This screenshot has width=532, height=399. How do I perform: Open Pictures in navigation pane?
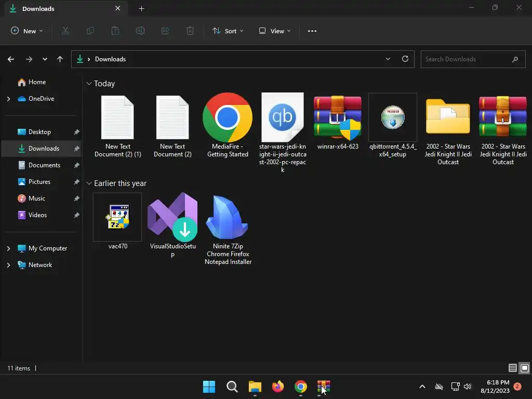[x=39, y=182]
